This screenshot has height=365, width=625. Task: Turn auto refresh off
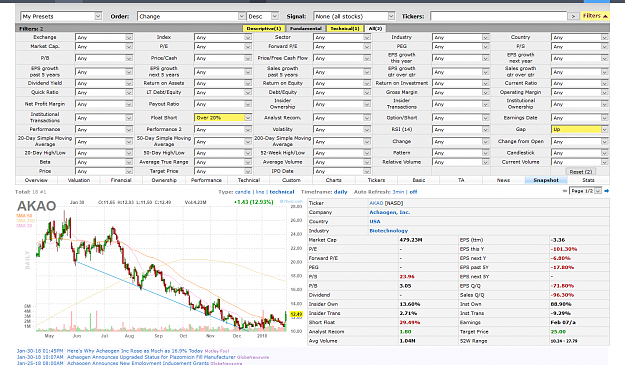click(413, 192)
